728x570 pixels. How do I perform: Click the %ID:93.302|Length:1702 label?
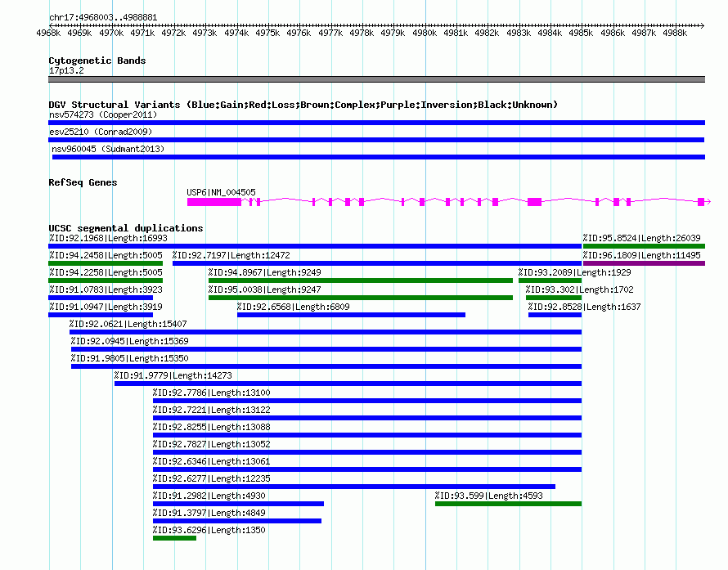coord(579,289)
